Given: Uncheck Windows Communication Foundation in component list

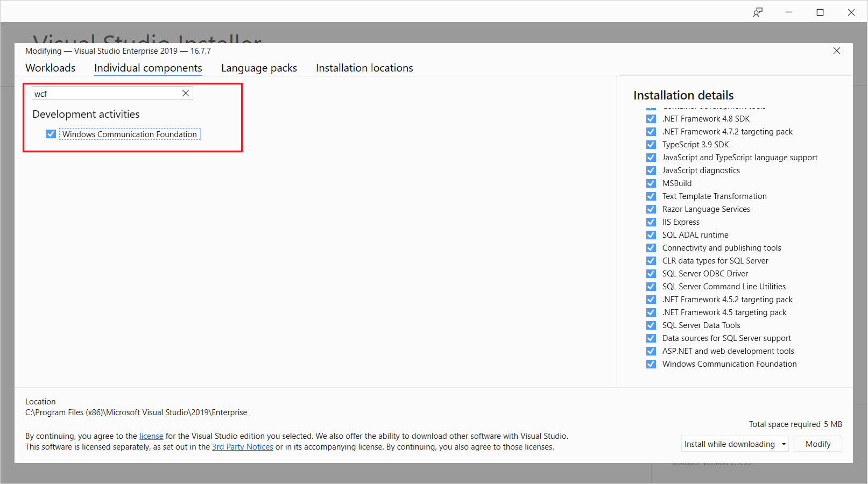Looking at the screenshot, I should (x=51, y=134).
